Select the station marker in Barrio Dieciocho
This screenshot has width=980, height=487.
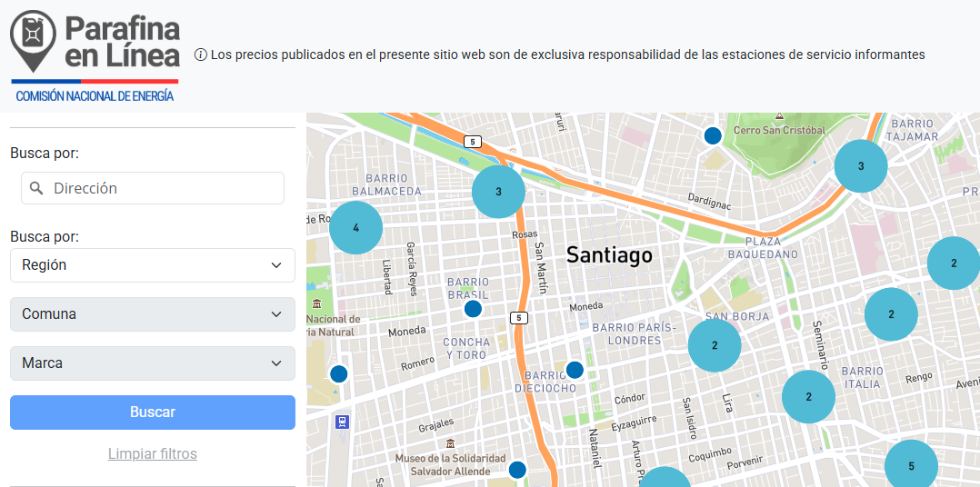pyautogui.click(x=575, y=370)
